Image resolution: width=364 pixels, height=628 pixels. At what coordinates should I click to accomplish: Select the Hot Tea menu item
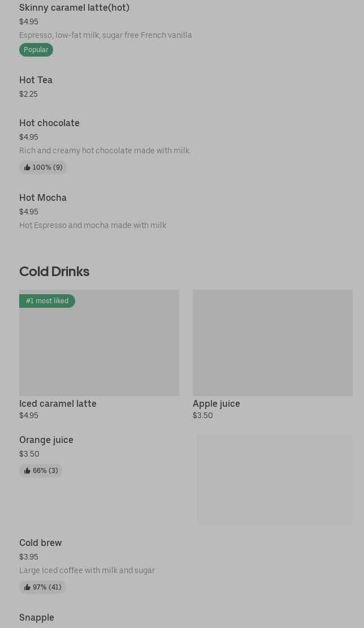tap(36, 80)
